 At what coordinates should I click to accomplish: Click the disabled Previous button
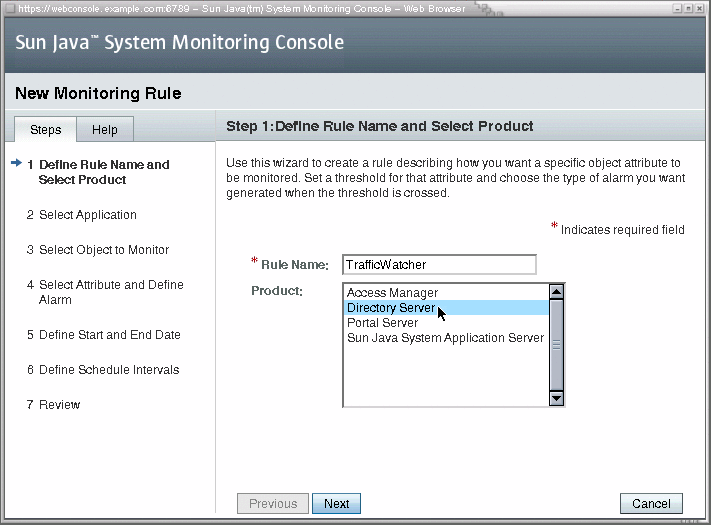point(273,504)
